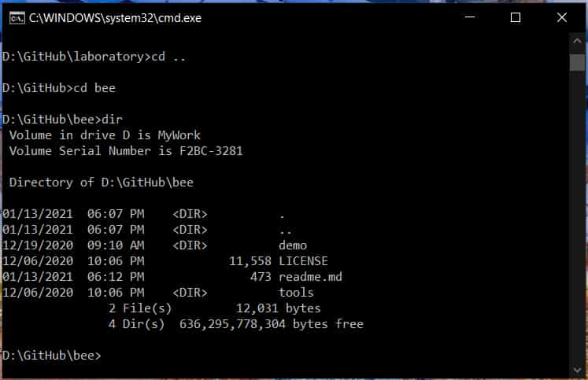Click the window title text C:\WINDOWS\system32\cmd.exe
This screenshot has height=380, width=588.
coord(115,18)
